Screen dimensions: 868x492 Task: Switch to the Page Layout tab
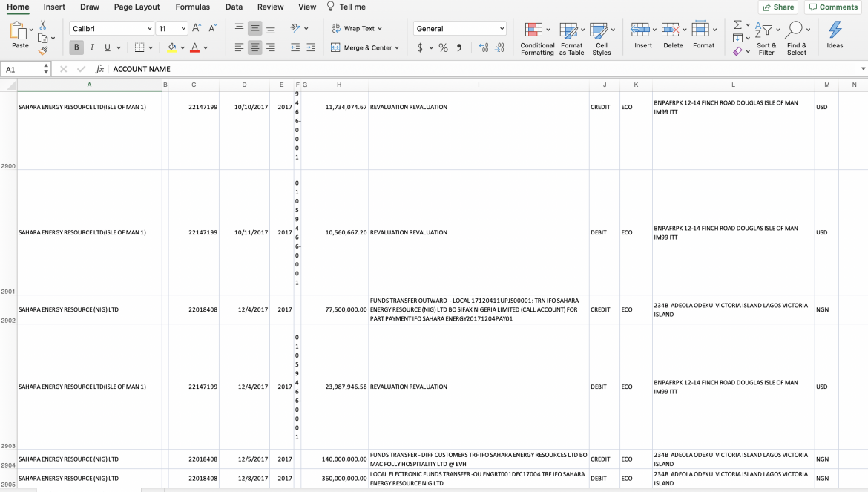pos(137,7)
